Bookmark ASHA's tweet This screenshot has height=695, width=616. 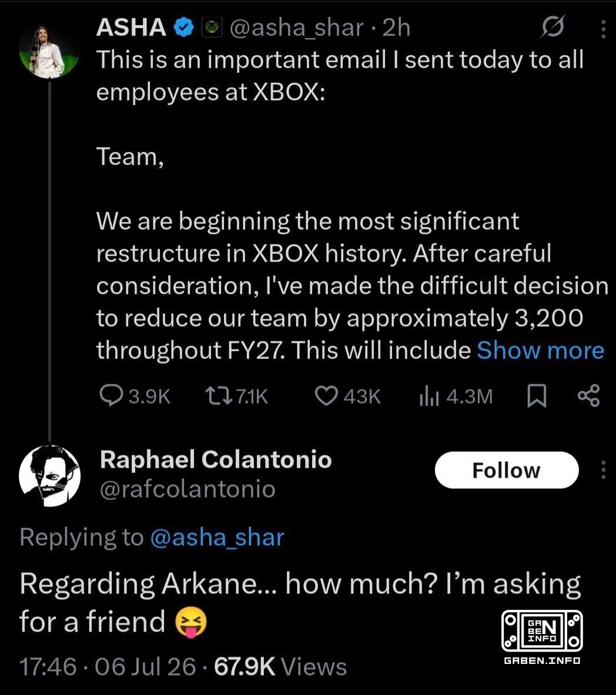pos(536,396)
